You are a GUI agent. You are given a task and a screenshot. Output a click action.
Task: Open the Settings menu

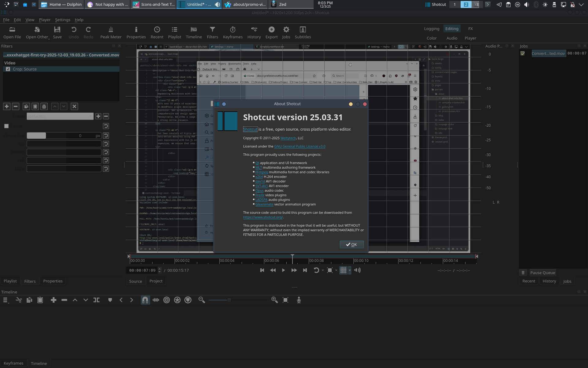point(62,20)
